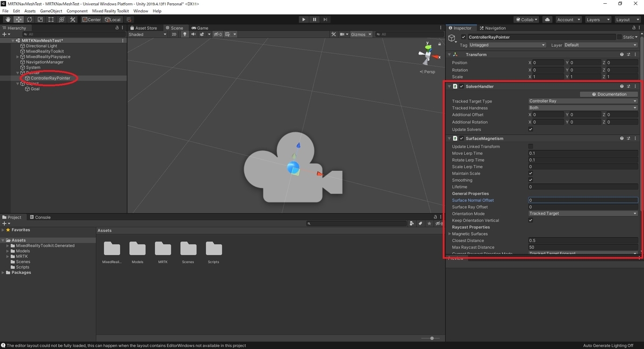Open the Collab button
This screenshot has width=644, height=349.
pyautogui.click(x=526, y=19)
